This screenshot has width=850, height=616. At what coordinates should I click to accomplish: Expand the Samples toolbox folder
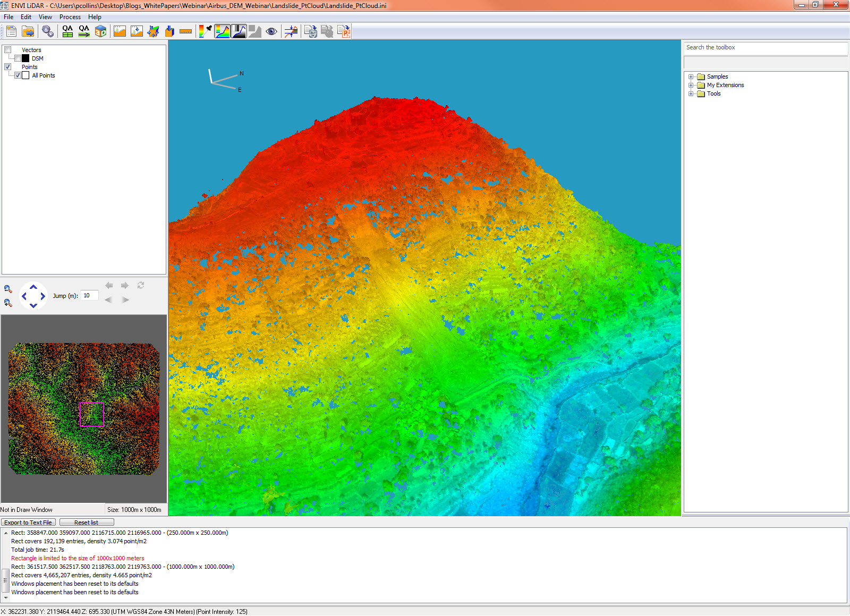click(x=691, y=76)
